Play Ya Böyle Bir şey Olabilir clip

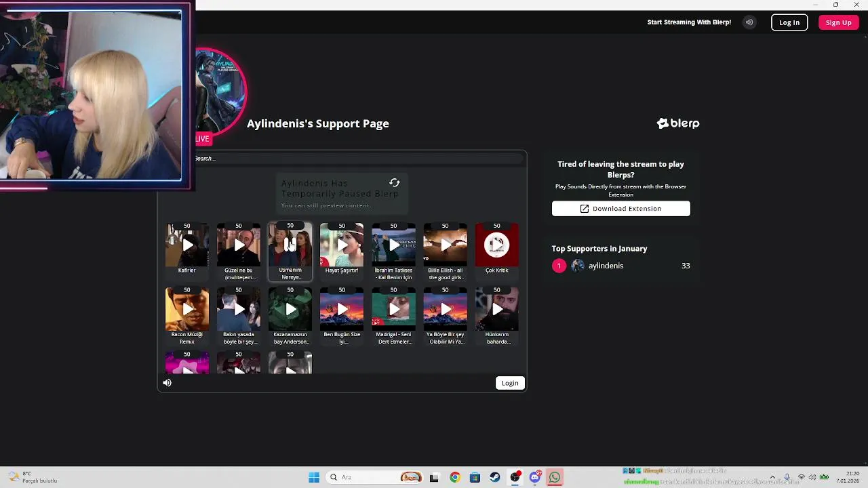tap(445, 309)
